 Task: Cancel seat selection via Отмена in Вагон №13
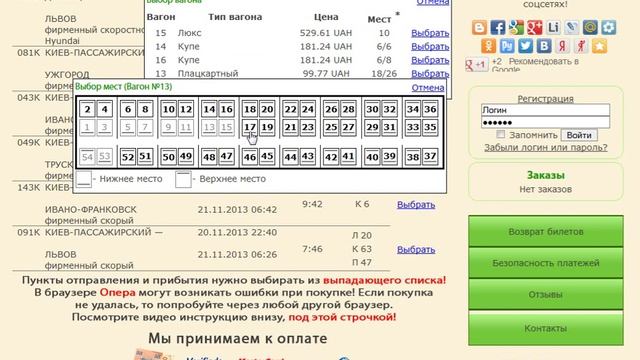click(428, 87)
